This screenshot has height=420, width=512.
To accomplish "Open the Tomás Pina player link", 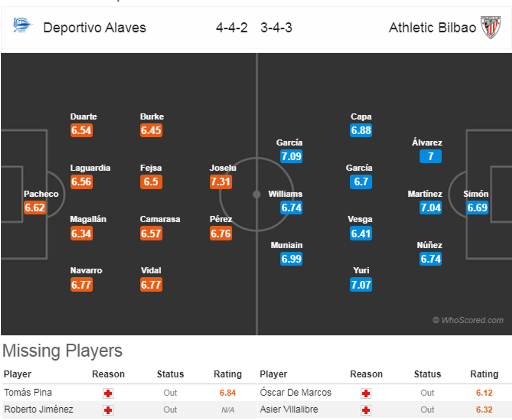I will pyautogui.click(x=28, y=392).
